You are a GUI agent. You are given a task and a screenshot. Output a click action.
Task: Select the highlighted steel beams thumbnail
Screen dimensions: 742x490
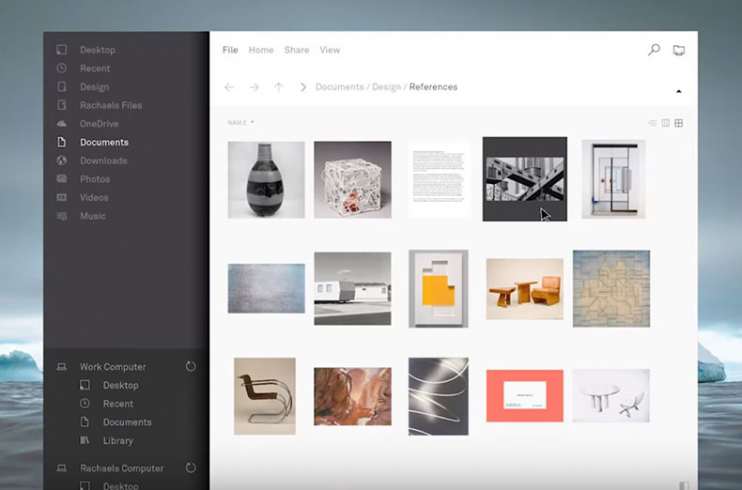pyautogui.click(x=525, y=179)
